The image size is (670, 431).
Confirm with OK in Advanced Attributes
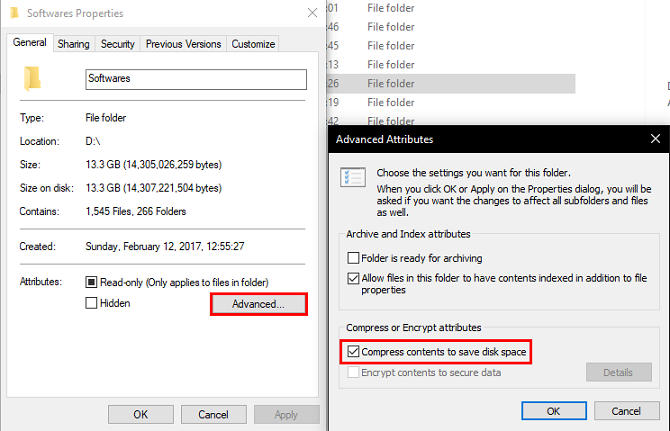[x=553, y=410]
